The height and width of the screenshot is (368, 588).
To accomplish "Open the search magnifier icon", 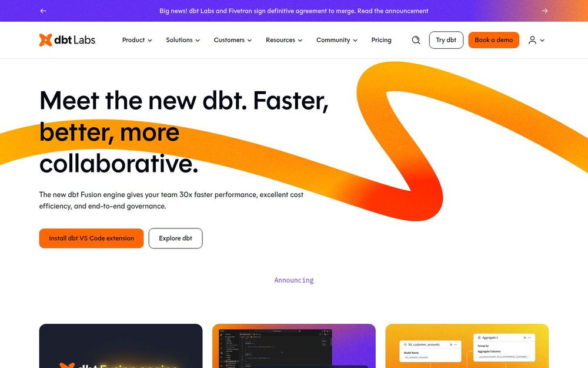I will pos(416,39).
